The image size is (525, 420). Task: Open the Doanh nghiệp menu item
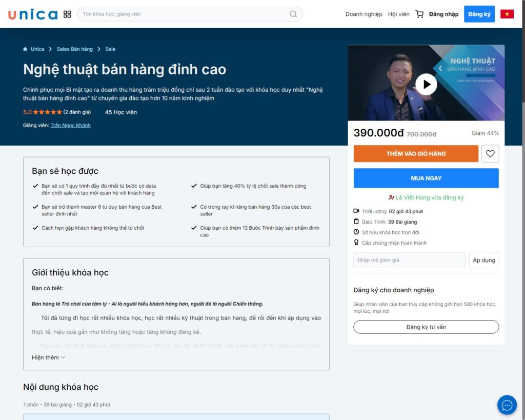pyautogui.click(x=364, y=14)
